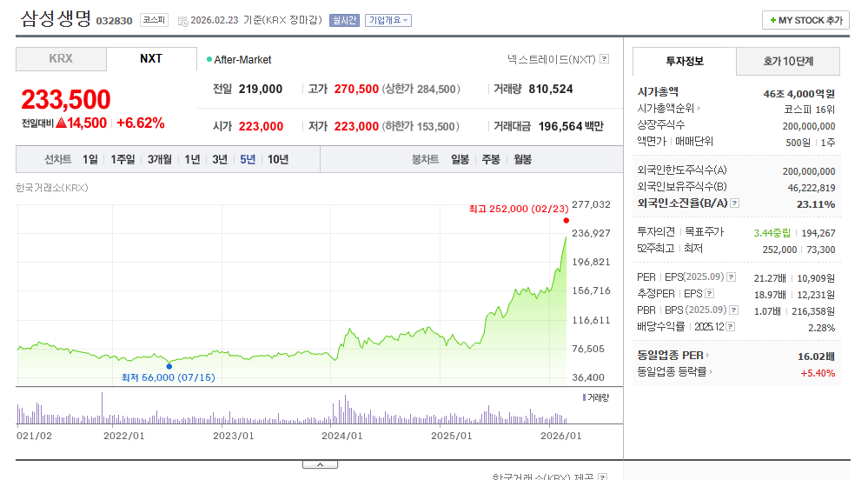The image size is (868, 480).
Task: Switch to the NXT tab
Action: [151, 59]
